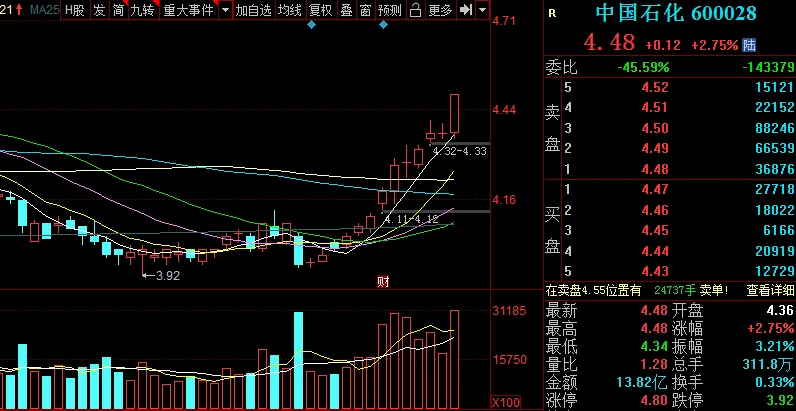Select the H股 tab

click(x=75, y=10)
